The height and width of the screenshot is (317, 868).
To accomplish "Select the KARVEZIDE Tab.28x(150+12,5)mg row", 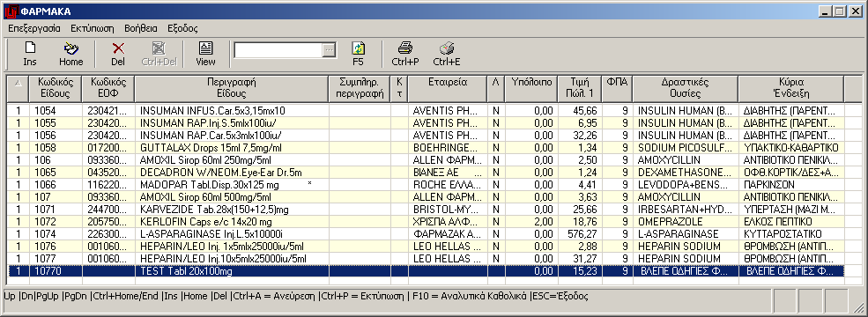I will (x=426, y=209).
